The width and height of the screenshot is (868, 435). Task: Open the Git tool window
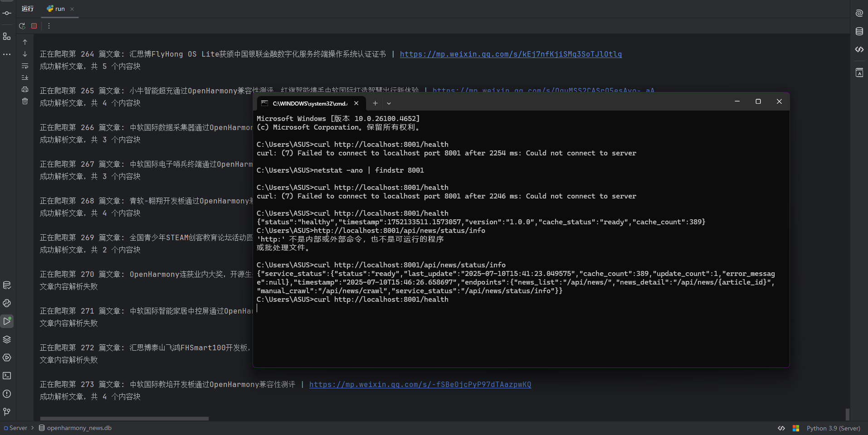point(7,412)
